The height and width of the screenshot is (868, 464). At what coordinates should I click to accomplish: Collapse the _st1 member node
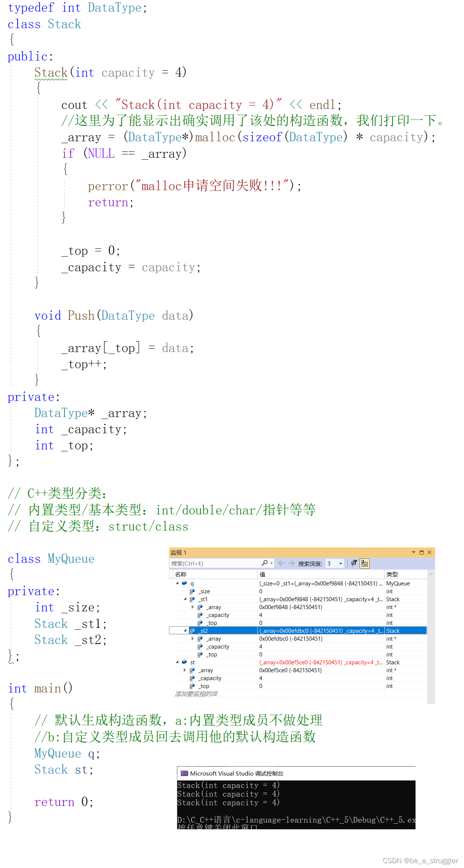pos(185,599)
